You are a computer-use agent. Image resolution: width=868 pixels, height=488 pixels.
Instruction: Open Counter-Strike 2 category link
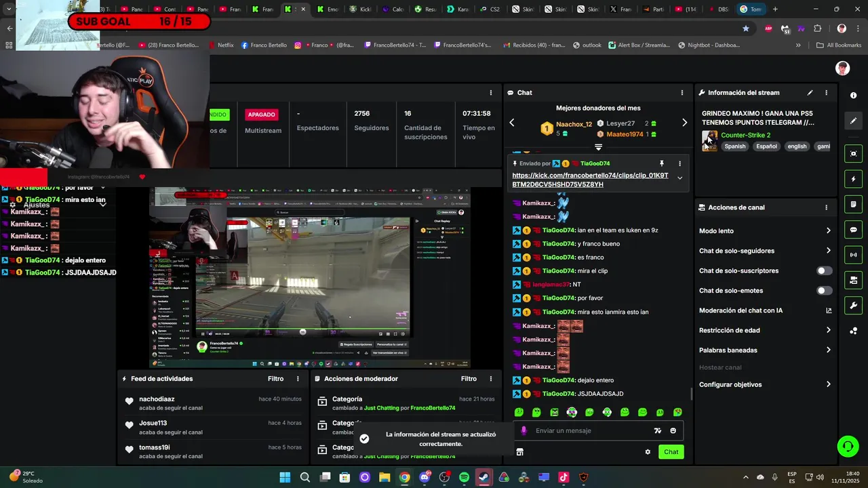pos(745,135)
